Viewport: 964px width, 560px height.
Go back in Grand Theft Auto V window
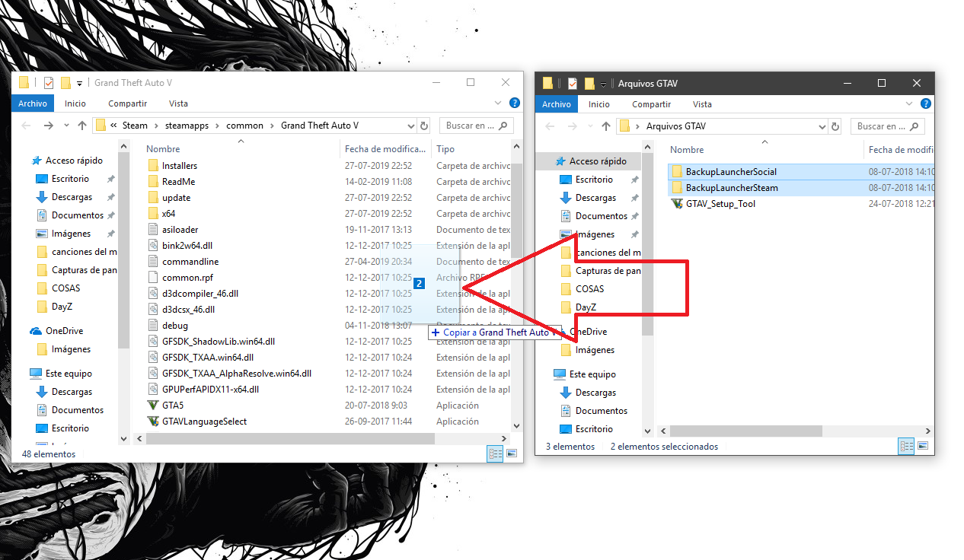(x=26, y=126)
